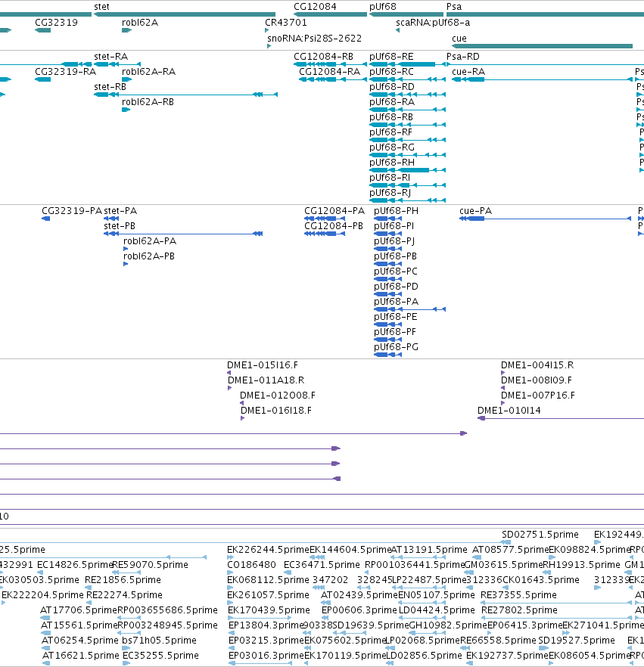Select EST EK226244.5prime label
This screenshot has height=667, width=644.
[268, 549]
